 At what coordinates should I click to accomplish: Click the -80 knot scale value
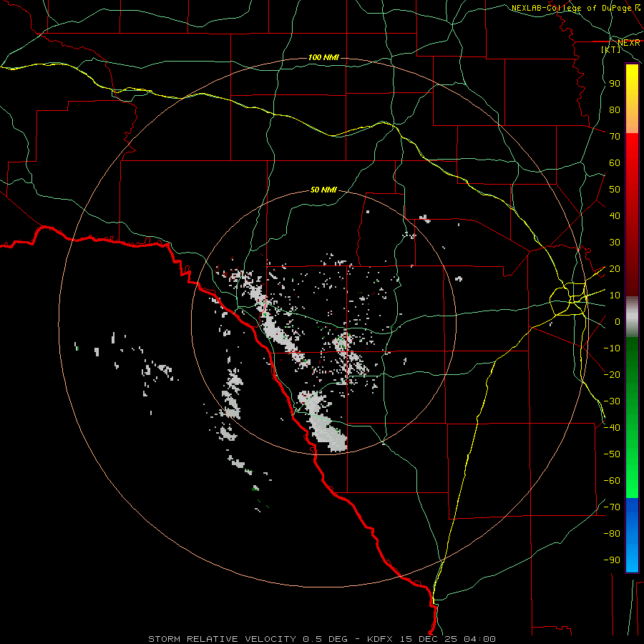point(612,534)
